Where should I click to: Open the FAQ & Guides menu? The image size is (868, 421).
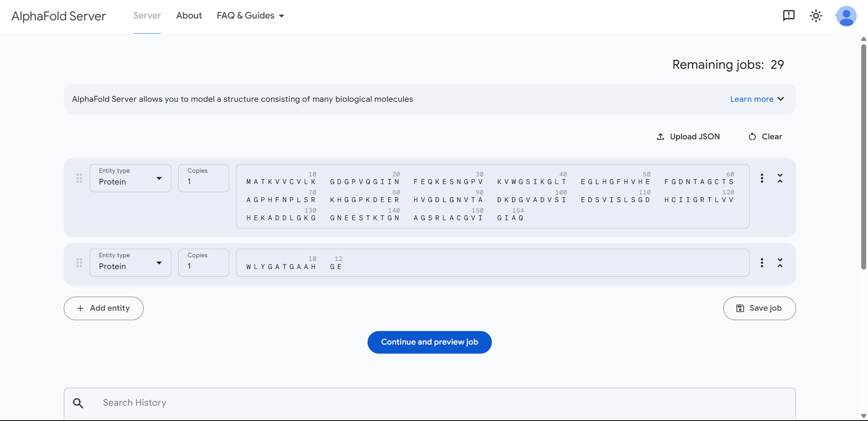coord(250,16)
